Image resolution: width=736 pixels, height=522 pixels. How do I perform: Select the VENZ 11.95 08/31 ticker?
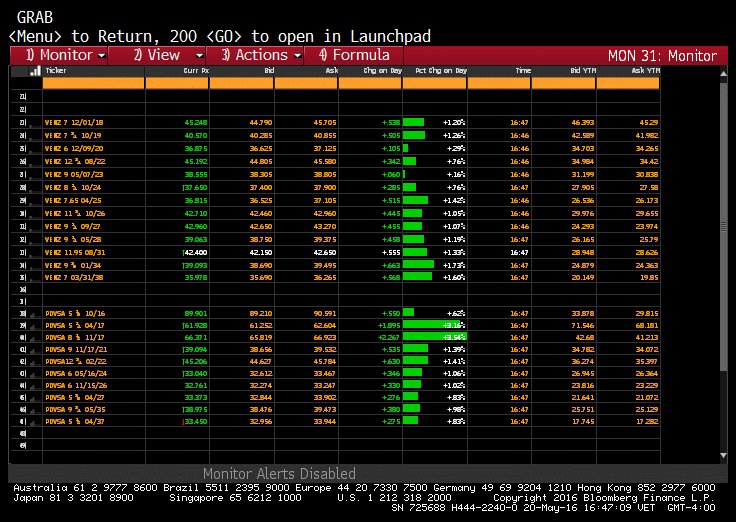tap(75, 253)
